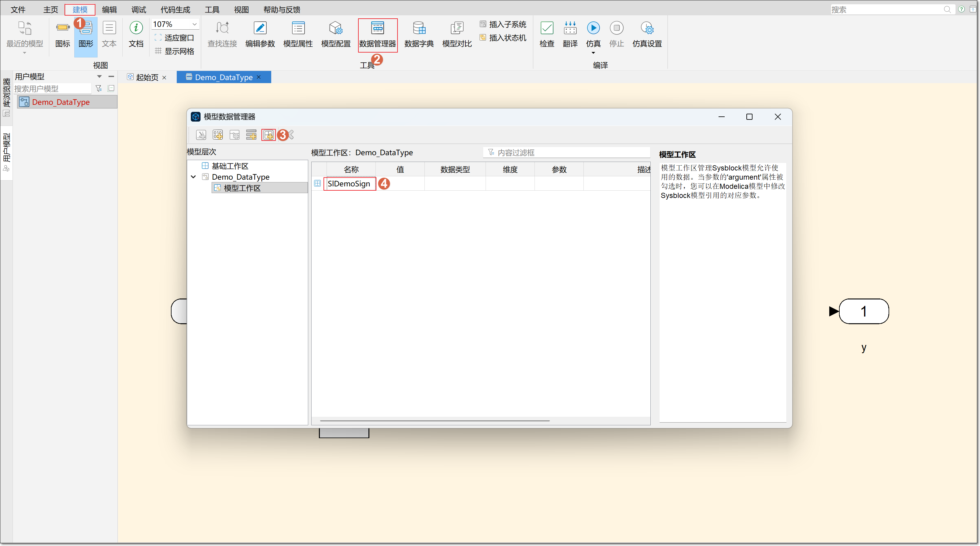Open the 107% zoom dropdown
Screen dimensions: 980x546
point(194,24)
